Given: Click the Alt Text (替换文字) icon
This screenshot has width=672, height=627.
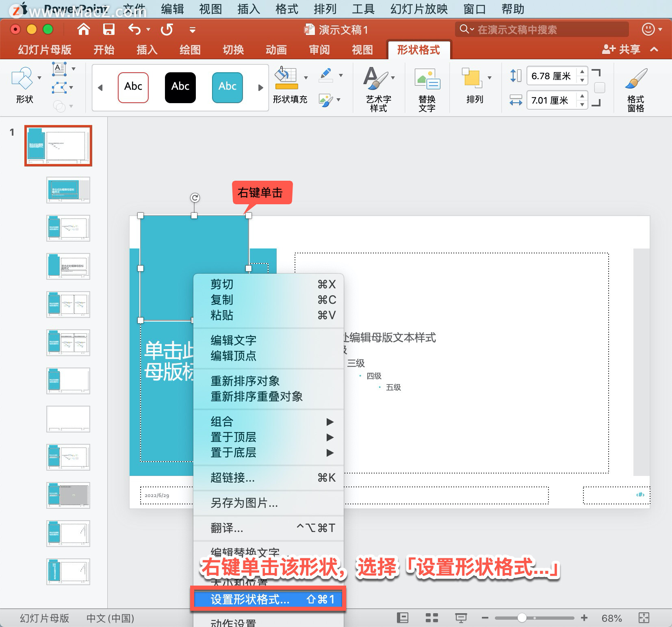Looking at the screenshot, I should [427, 79].
